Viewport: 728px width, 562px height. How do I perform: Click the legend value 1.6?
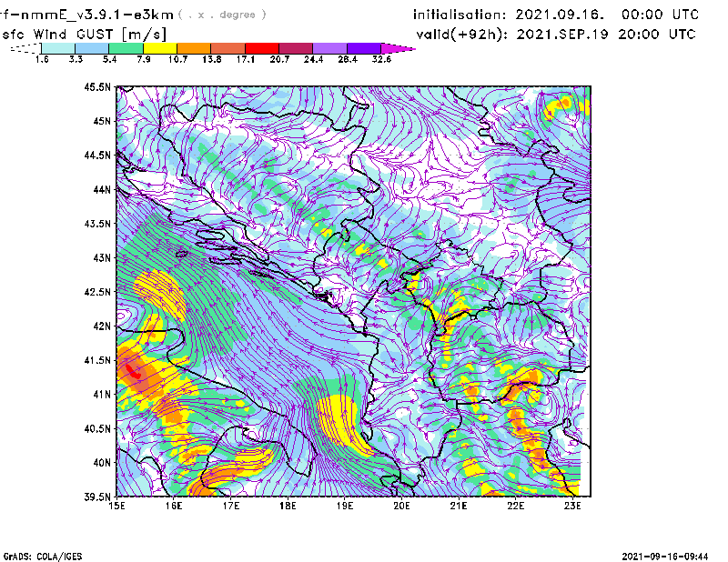click(42, 59)
